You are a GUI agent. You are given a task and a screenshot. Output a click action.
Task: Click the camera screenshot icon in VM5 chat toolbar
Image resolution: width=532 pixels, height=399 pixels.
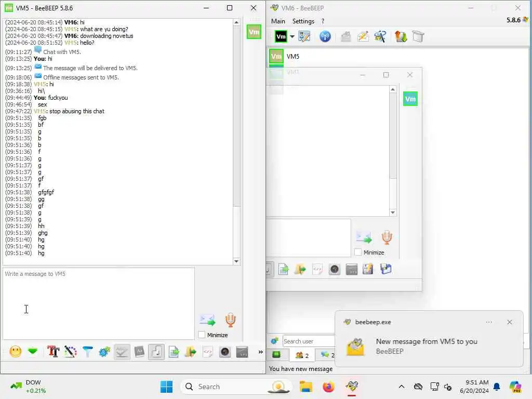(x=224, y=352)
